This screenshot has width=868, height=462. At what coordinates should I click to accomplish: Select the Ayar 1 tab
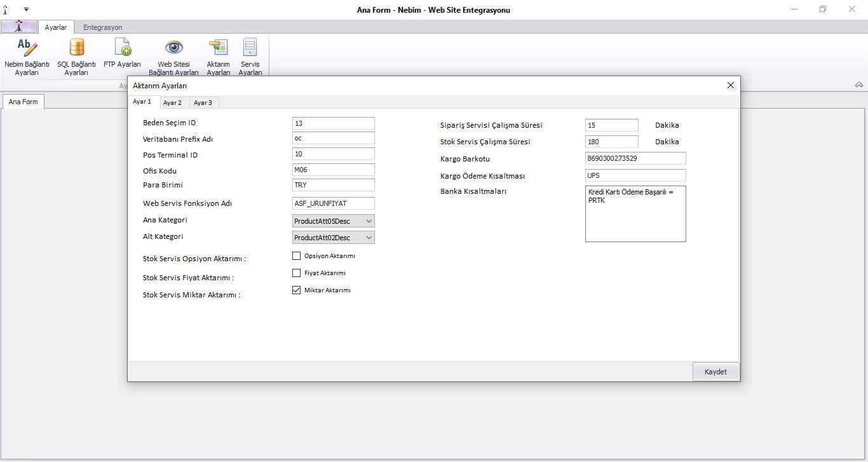click(142, 102)
